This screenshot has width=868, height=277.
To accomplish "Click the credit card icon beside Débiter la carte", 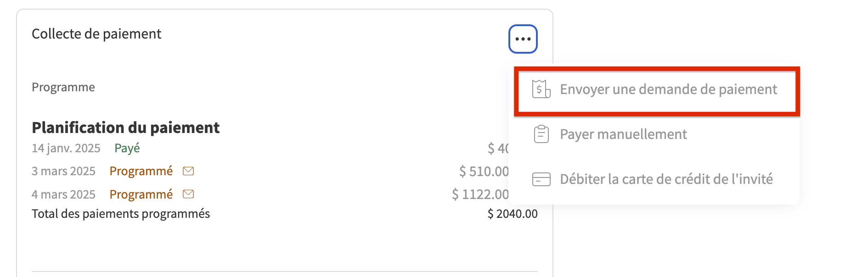I will [541, 179].
